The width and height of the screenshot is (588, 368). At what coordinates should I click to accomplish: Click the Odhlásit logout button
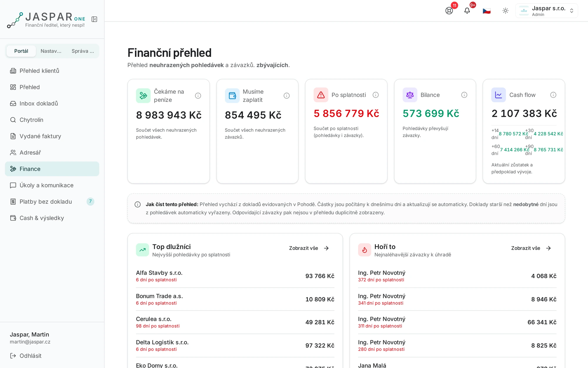[x=26, y=356]
